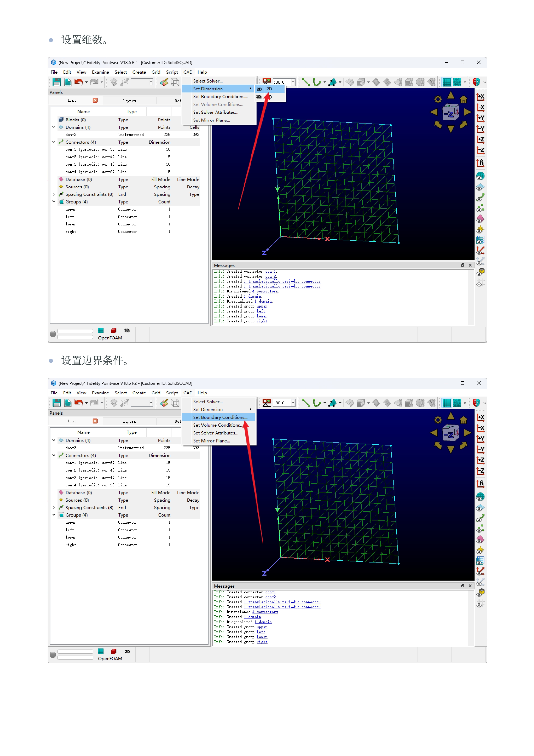Click gear icon beside top view cube

coord(437,99)
